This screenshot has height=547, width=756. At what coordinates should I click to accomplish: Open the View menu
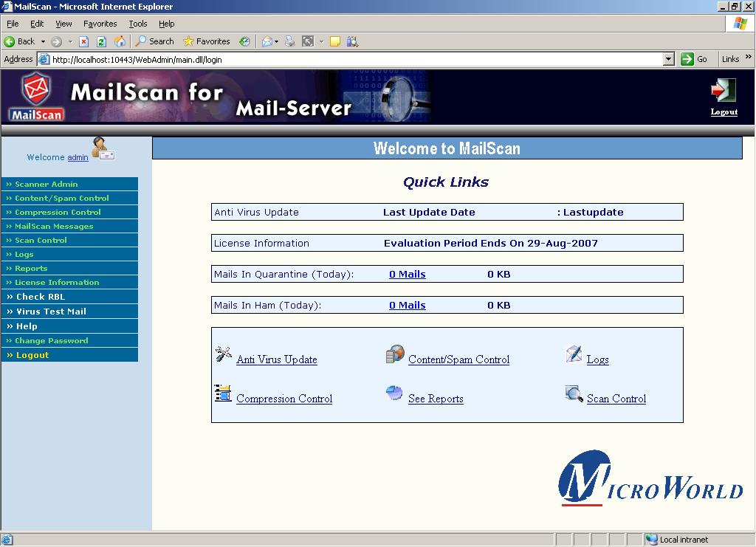pos(63,24)
